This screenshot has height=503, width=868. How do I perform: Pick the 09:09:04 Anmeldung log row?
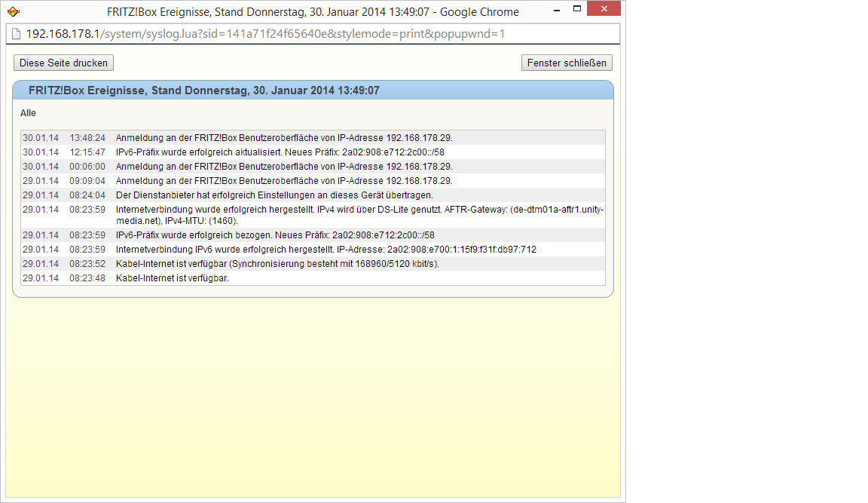(x=283, y=181)
